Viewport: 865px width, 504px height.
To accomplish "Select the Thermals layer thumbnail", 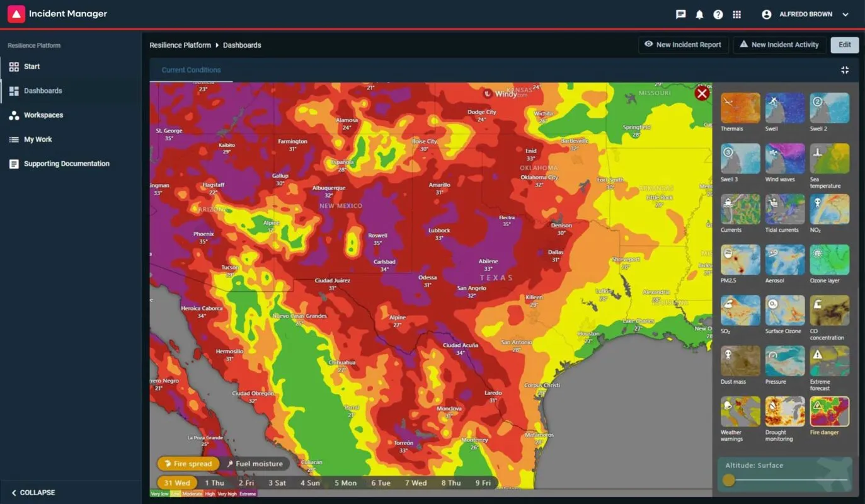I will click(x=740, y=108).
